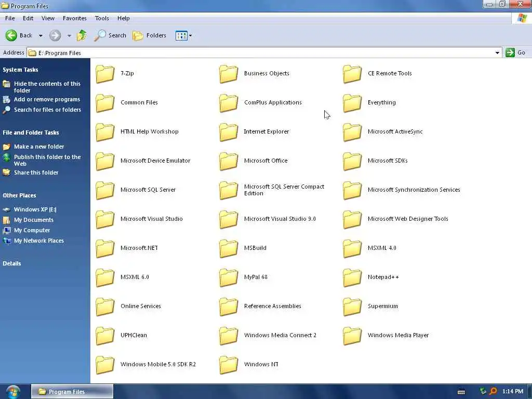Image resolution: width=532 pixels, height=399 pixels.
Task: Select the CE Remote Tools folder icon
Action: (352, 74)
